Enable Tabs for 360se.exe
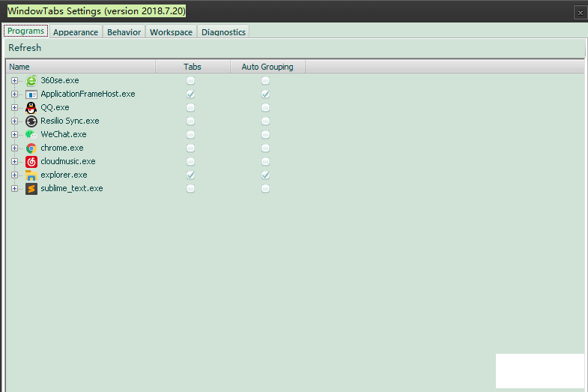 190,81
